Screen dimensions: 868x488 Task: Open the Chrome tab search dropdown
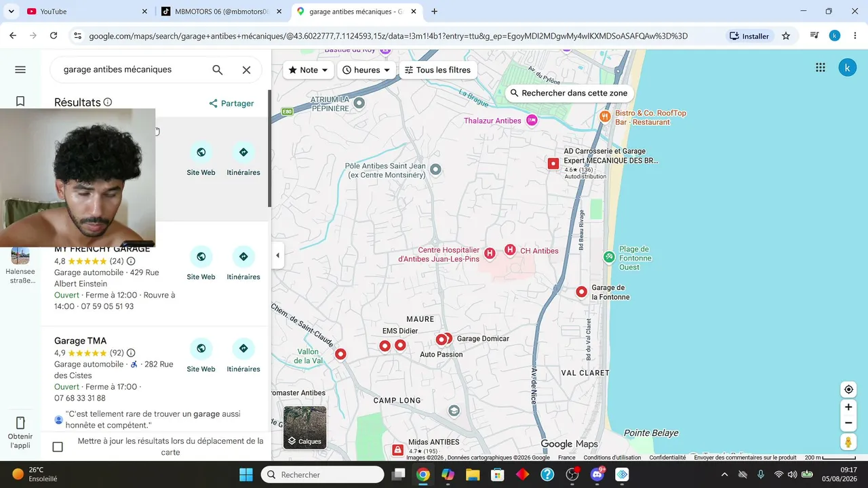[11, 12]
